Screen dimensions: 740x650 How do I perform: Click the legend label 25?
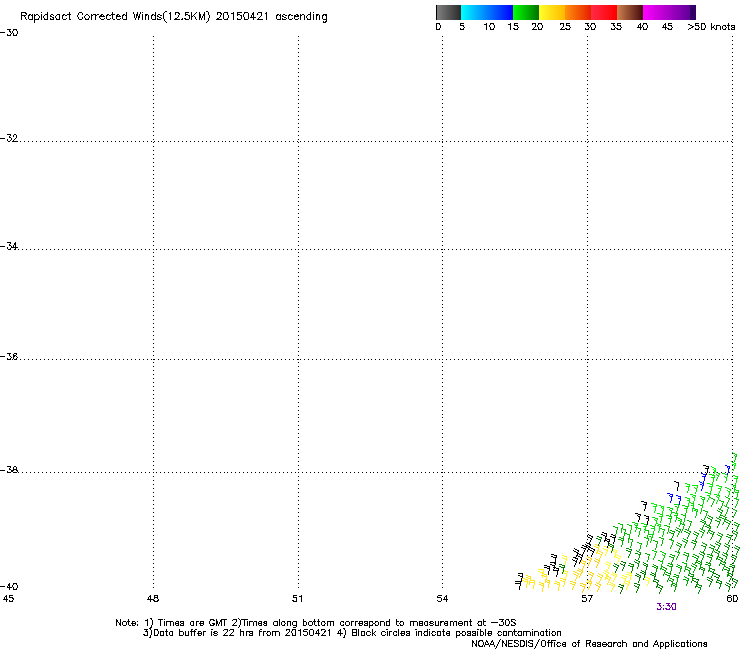pos(565,27)
